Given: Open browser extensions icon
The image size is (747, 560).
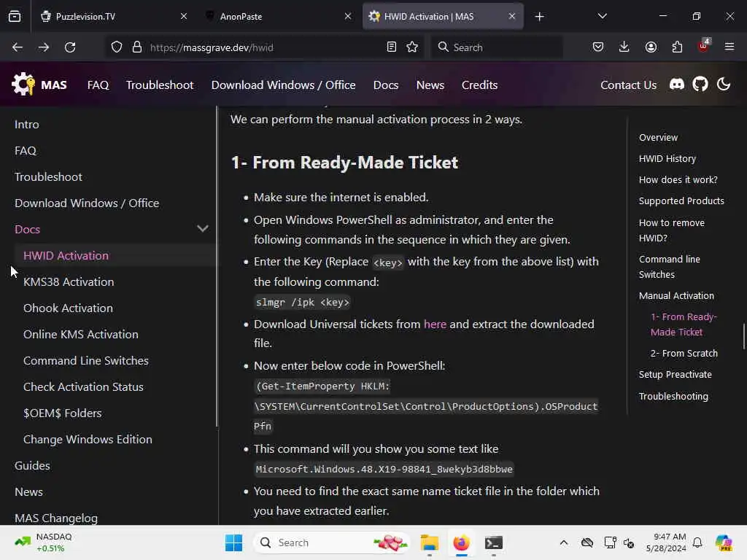Looking at the screenshot, I should pos(677,47).
